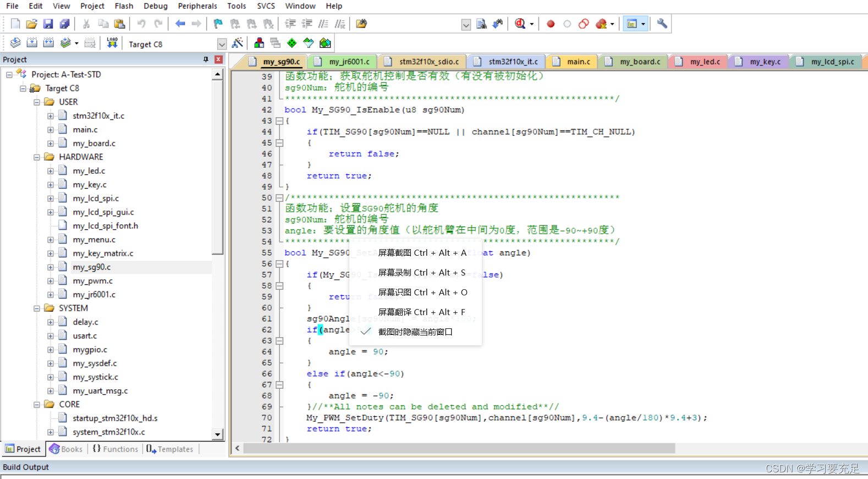Open the Peripherals menu
This screenshot has height=479, width=868.
[x=197, y=6]
